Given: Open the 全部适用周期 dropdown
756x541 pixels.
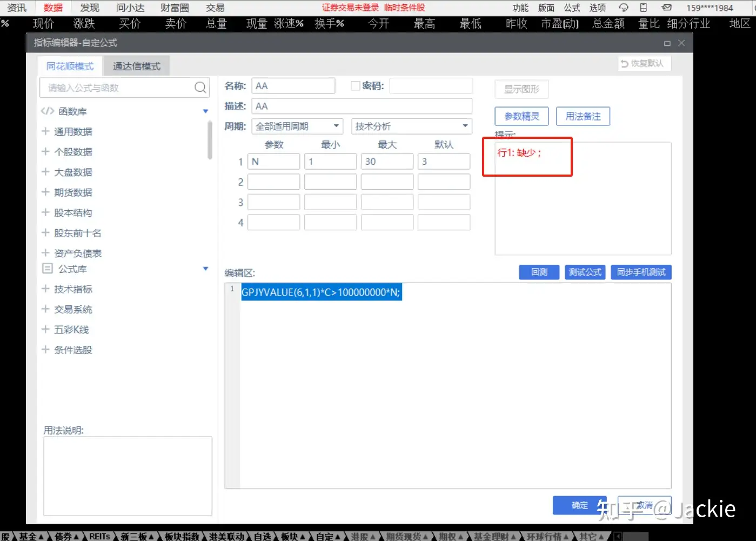Looking at the screenshot, I should tap(297, 126).
